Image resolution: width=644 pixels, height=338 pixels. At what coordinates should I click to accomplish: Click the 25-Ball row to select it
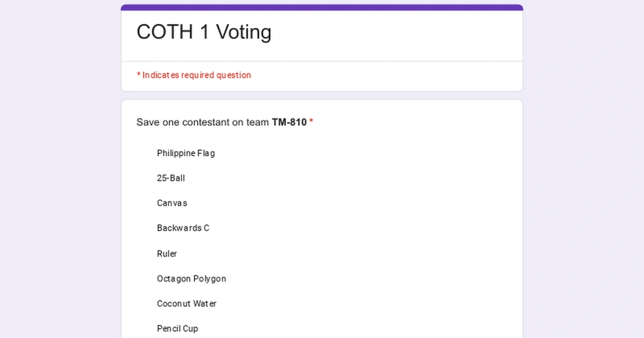(x=171, y=178)
